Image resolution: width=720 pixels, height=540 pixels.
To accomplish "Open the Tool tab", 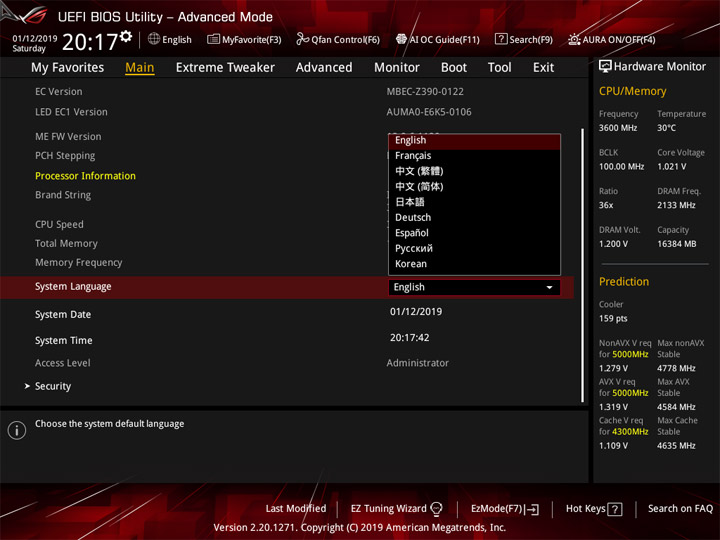I will tap(500, 68).
